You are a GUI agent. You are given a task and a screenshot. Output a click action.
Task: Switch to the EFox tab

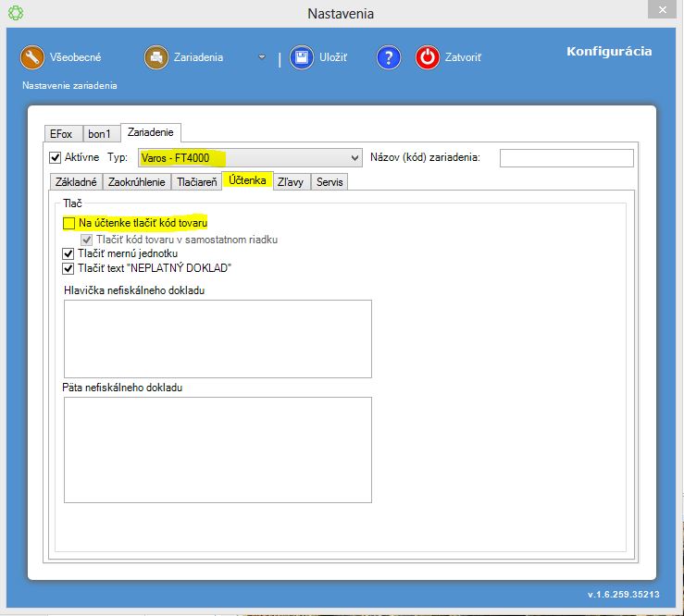coord(63,134)
